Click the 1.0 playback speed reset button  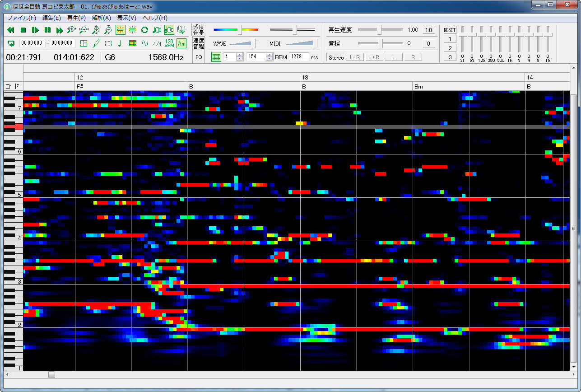coord(429,30)
